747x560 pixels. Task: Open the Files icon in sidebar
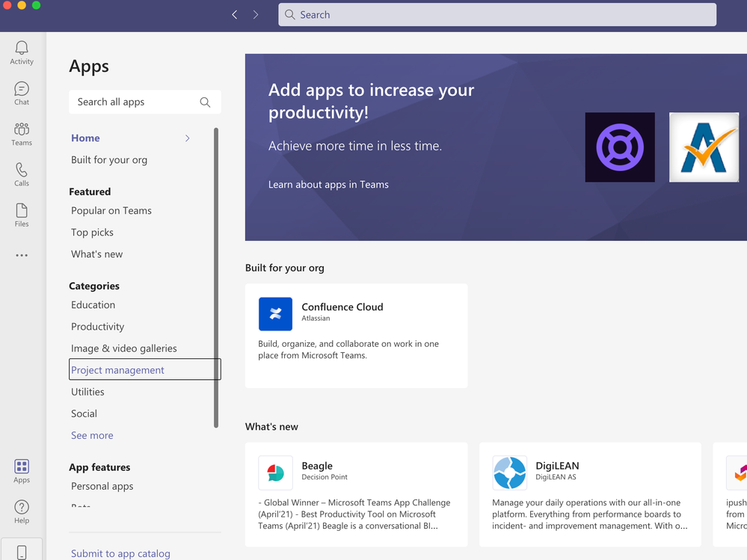click(22, 215)
